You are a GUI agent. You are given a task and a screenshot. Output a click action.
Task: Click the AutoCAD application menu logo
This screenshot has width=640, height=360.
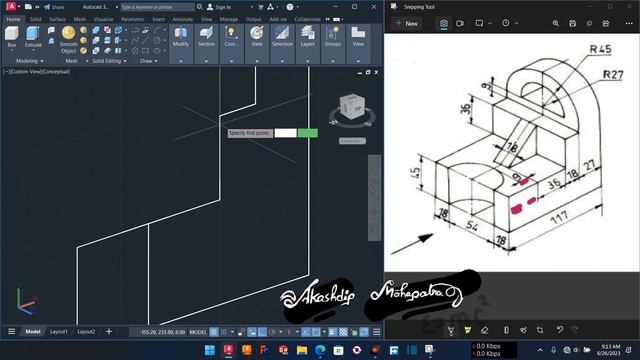[11, 7]
